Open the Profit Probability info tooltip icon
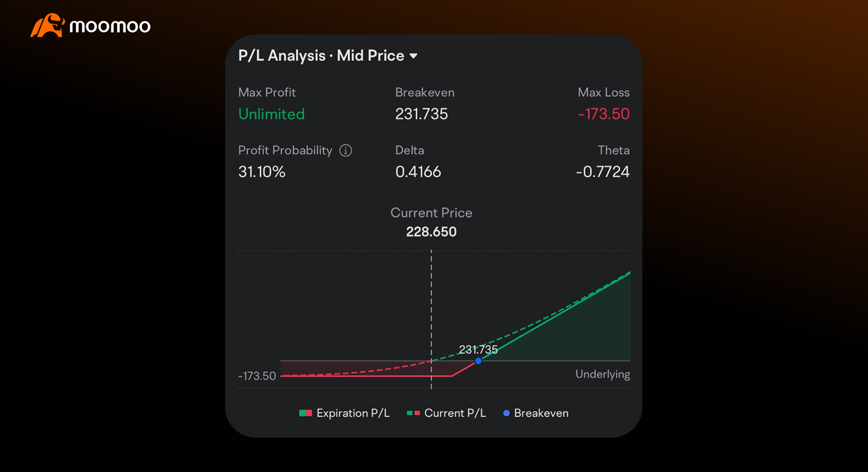 coord(345,150)
